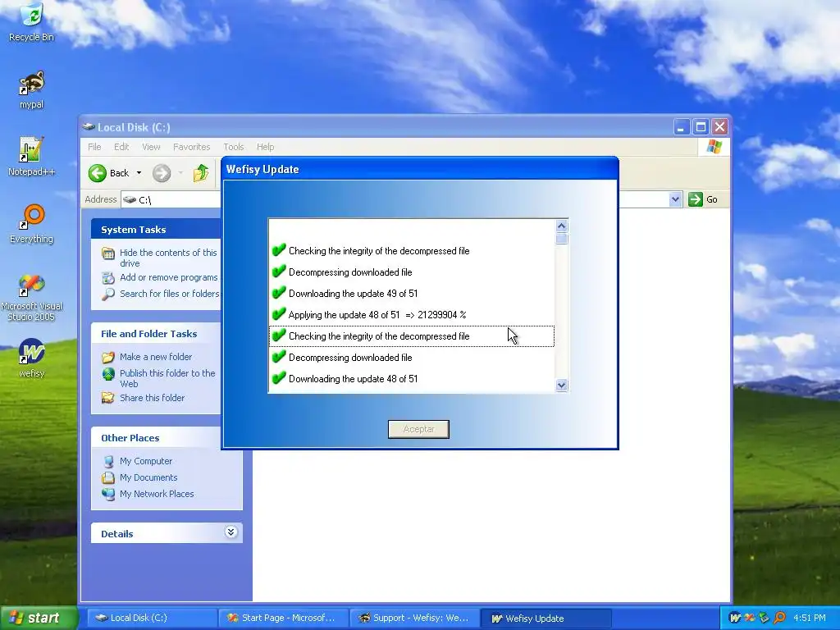Click the update list scrollbar thumb
This screenshot has height=630, width=840.
coord(561,239)
